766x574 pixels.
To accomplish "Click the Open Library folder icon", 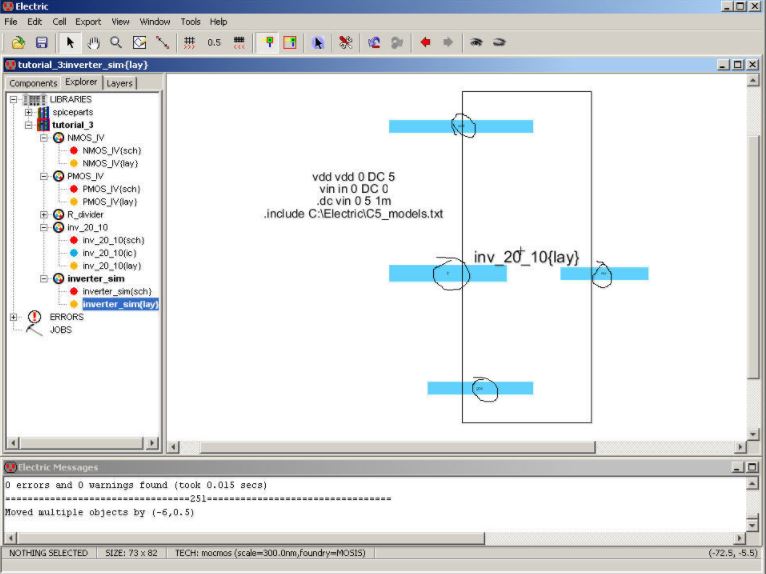I will [18, 42].
